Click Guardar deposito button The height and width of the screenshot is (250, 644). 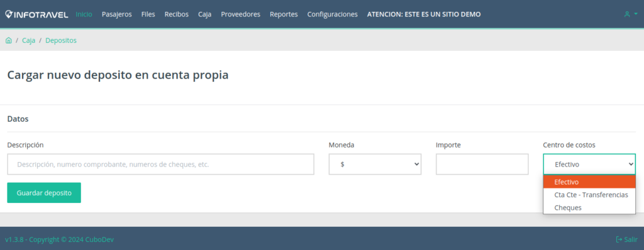[44, 193]
